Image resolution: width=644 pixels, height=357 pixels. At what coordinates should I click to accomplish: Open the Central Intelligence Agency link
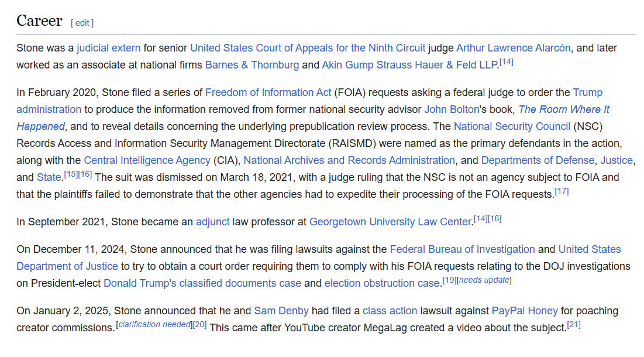tap(147, 160)
